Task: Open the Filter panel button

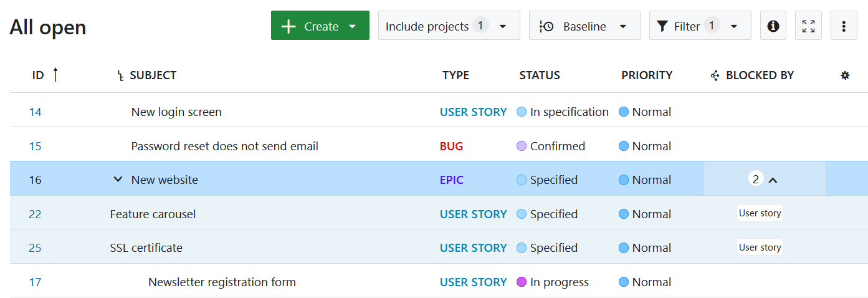Action: (x=699, y=26)
